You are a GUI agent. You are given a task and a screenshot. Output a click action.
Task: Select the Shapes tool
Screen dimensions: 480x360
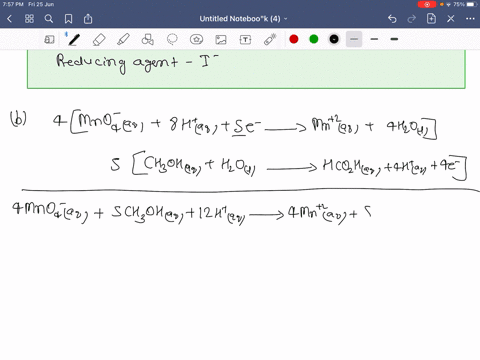pos(148,39)
